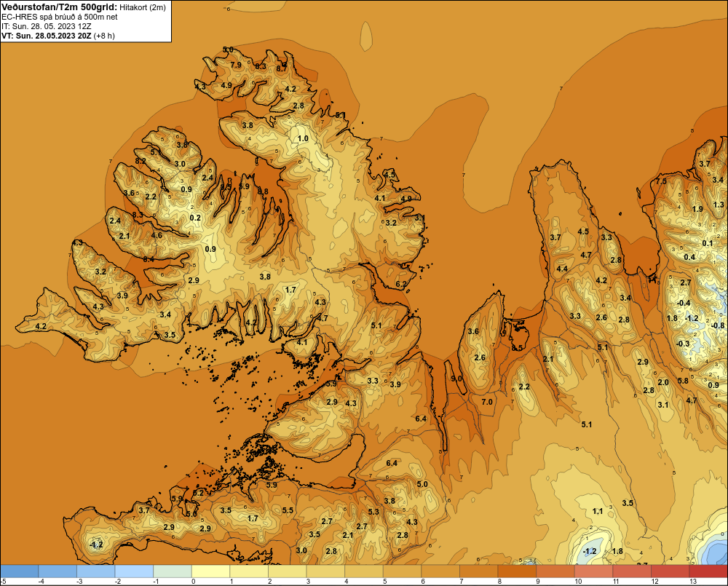Screen dimensions: 728x586
Task: Click the '0.2' temperature value
Action: [x=195, y=218]
